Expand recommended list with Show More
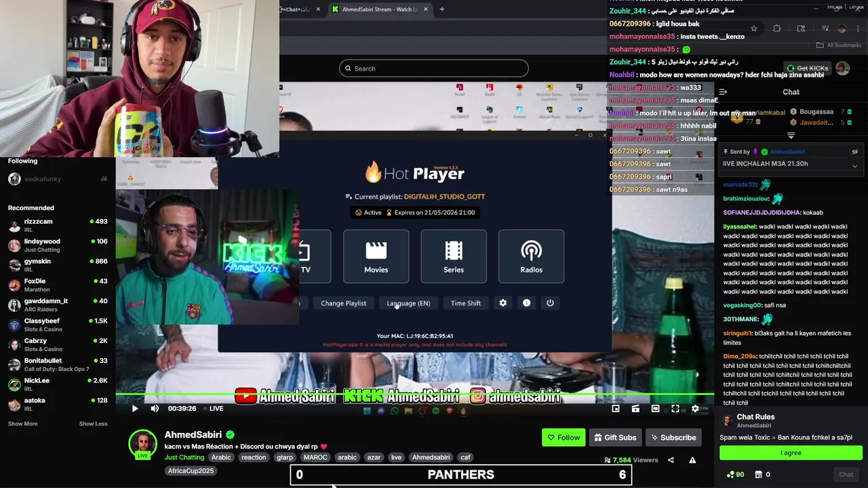Image resolution: width=868 pixels, height=488 pixels. 22,424
